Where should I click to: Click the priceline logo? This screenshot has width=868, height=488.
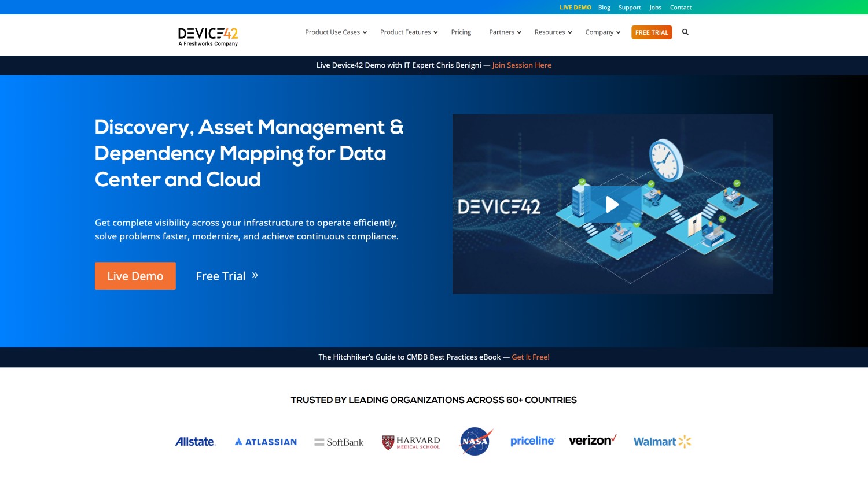click(x=532, y=441)
